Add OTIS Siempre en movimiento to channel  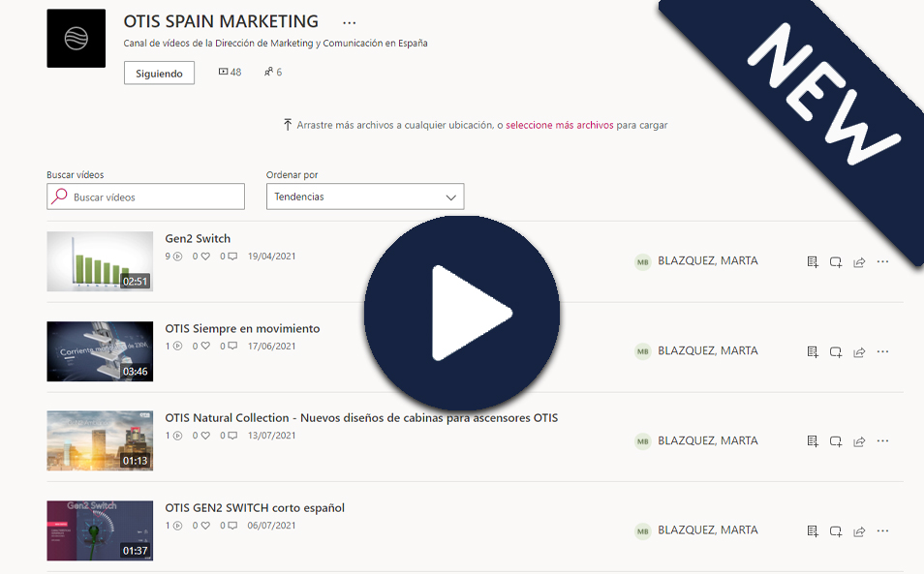click(x=836, y=351)
